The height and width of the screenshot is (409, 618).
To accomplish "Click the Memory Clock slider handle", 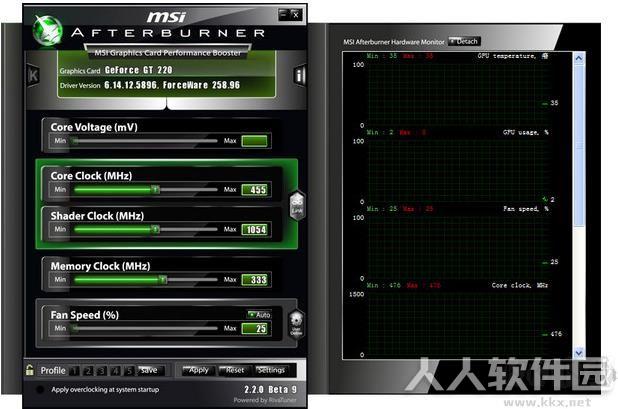I will point(163,279).
